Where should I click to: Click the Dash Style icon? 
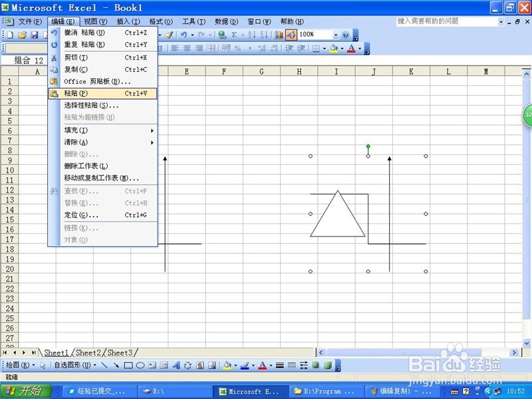tap(291, 365)
